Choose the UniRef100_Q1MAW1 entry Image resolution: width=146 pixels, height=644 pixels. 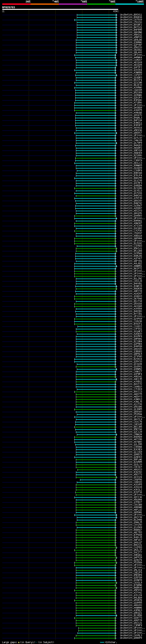(131, 95)
